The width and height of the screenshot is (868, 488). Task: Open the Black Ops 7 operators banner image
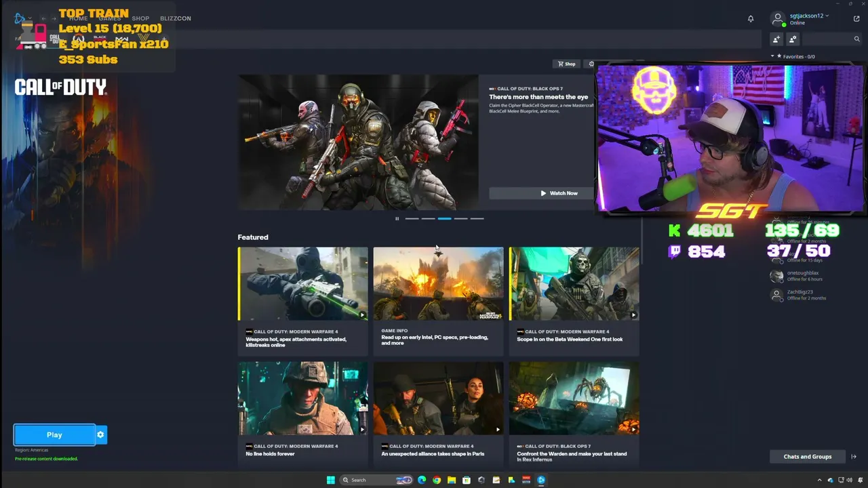(x=358, y=142)
